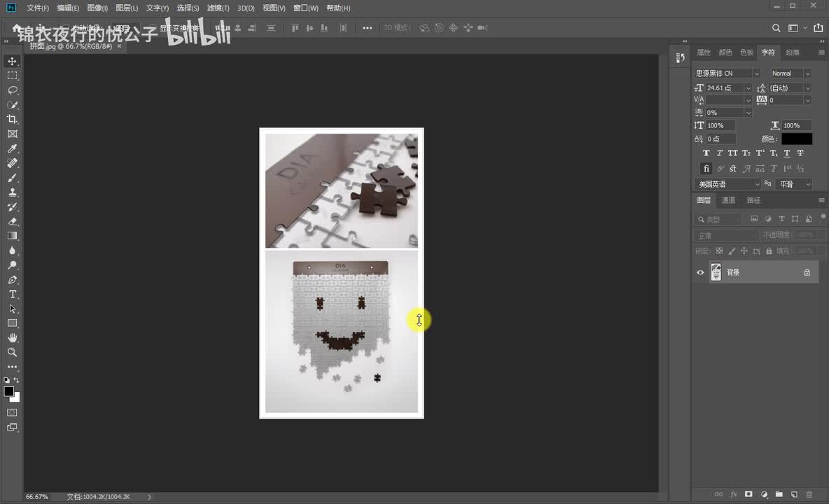Select the Lasso tool
This screenshot has width=829, height=504.
(x=12, y=90)
